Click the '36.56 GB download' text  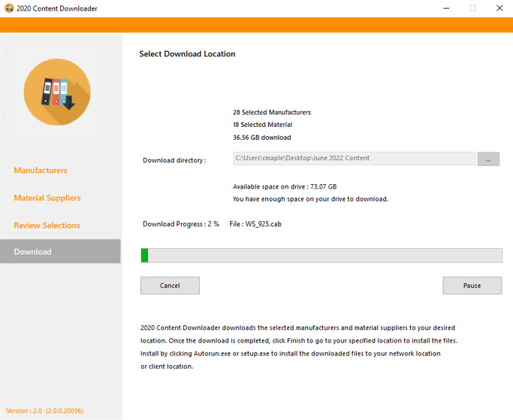pyautogui.click(x=261, y=137)
